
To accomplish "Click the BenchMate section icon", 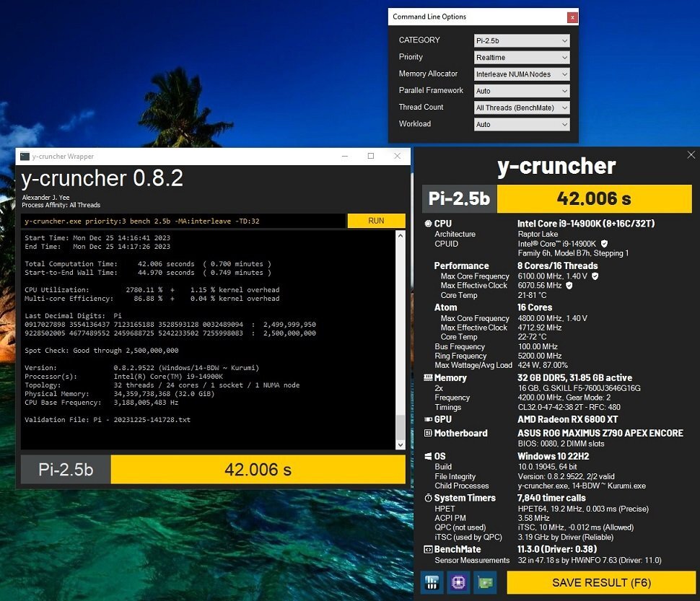I will (428, 549).
